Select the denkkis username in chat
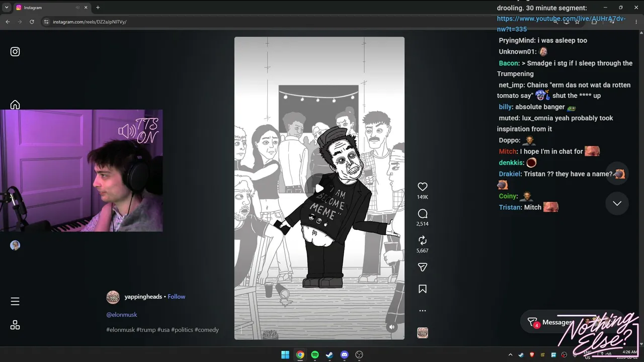This screenshot has height=362, width=644. pos(511,163)
